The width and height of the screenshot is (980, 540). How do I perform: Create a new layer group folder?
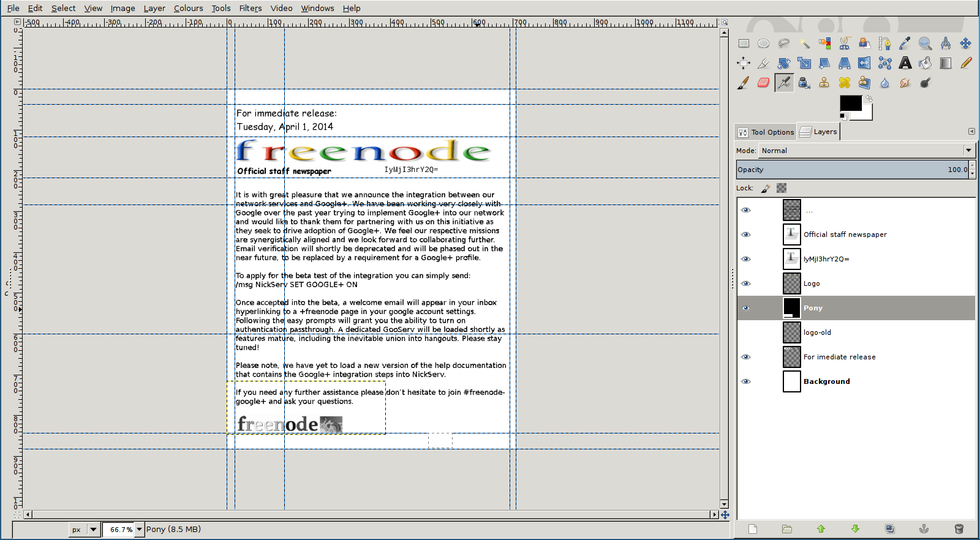coord(787,529)
